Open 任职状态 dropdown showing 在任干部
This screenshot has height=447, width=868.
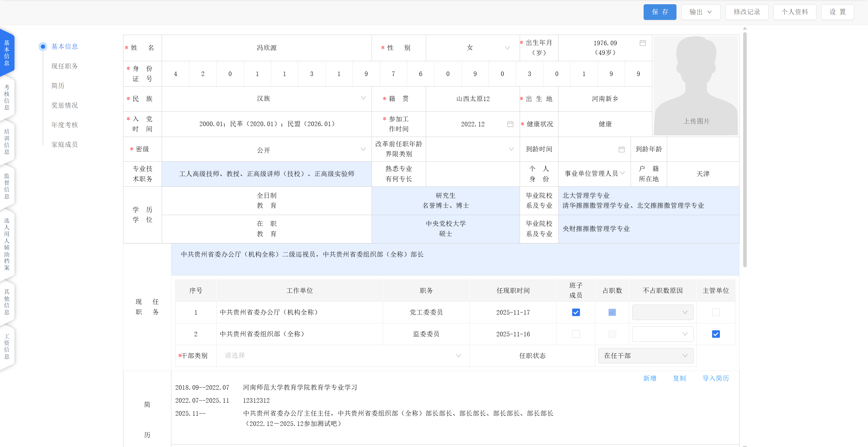click(x=646, y=356)
